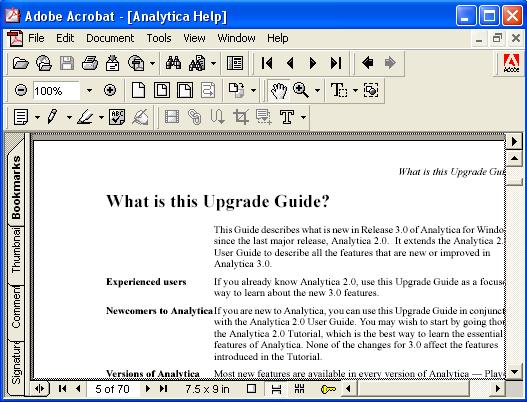Click the Open Web Page globe icon
The image size is (527, 402).
[x=44, y=63]
